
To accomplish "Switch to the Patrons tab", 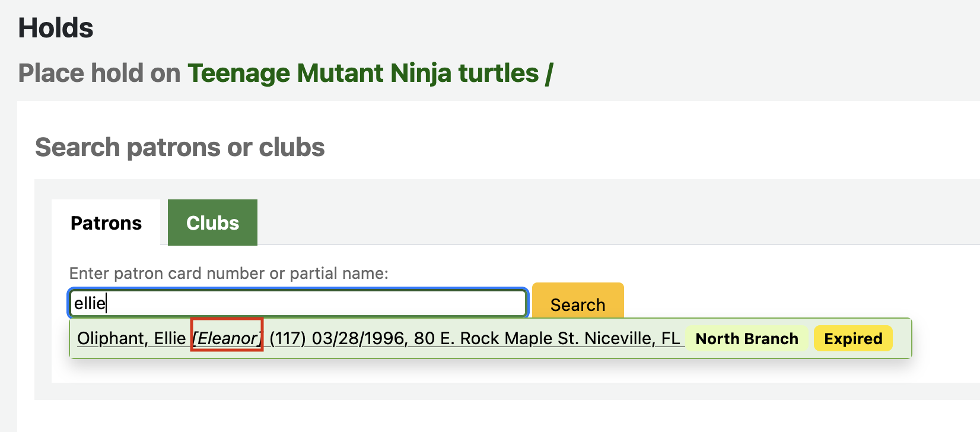I will click(106, 223).
